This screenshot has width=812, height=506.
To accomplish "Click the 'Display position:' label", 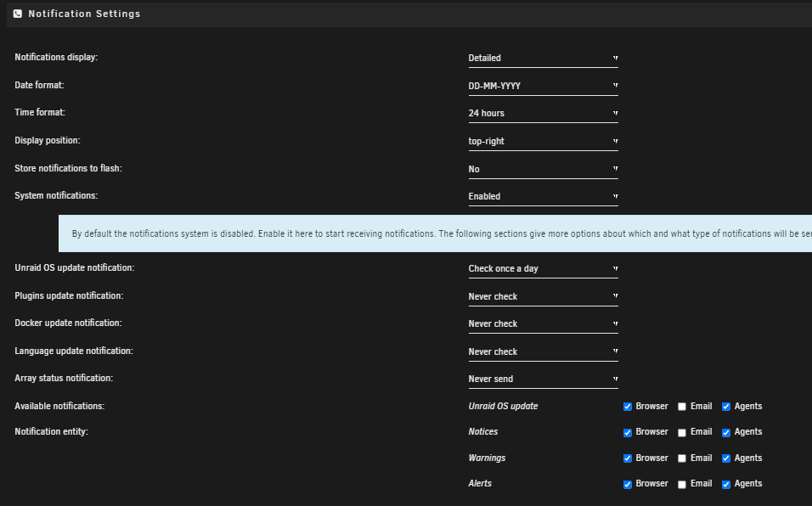I will pyautogui.click(x=47, y=141).
